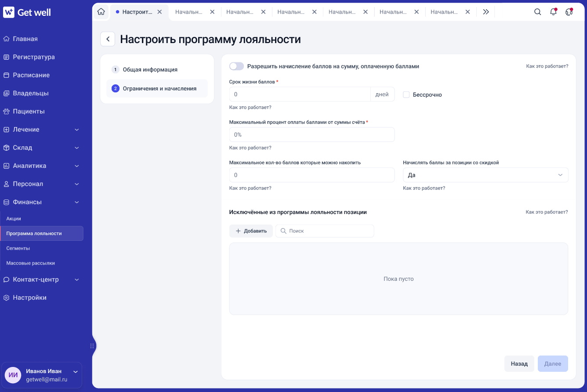Enable points accrual on points-paid sum toggle
The image size is (587, 392).
(236, 66)
